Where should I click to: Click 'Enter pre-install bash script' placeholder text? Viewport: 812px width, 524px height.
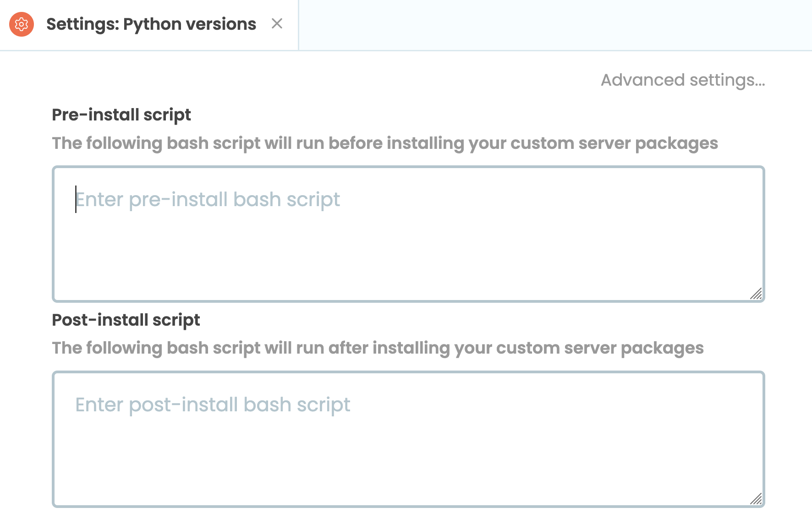(x=208, y=200)
